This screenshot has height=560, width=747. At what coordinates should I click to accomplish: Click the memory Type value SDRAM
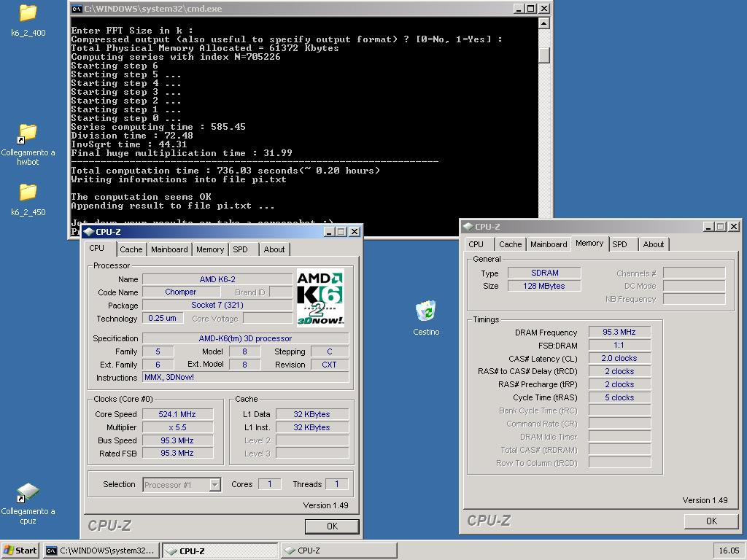[x=544, y=273]
